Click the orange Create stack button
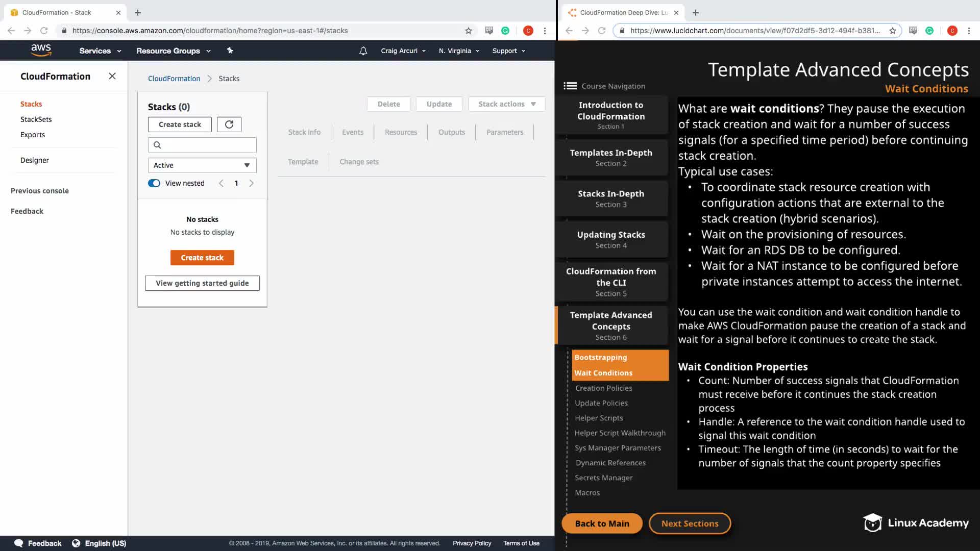 point(202,258)
